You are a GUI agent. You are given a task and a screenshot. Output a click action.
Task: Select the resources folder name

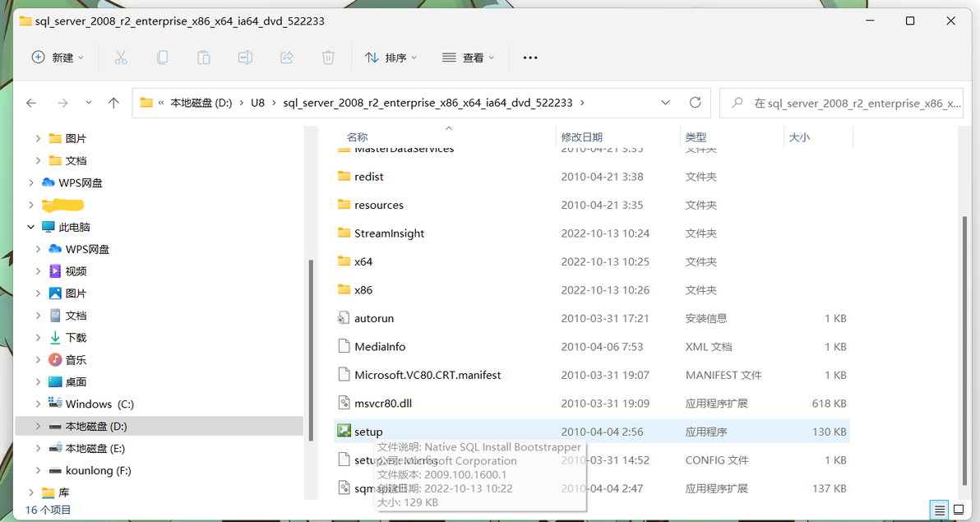[379, 205]
